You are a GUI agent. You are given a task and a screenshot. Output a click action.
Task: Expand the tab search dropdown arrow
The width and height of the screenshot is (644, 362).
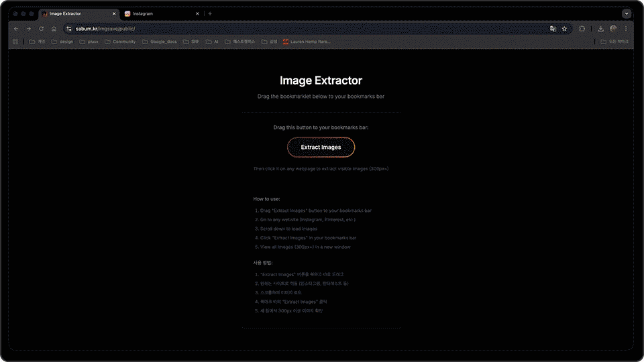coord(627,13)
